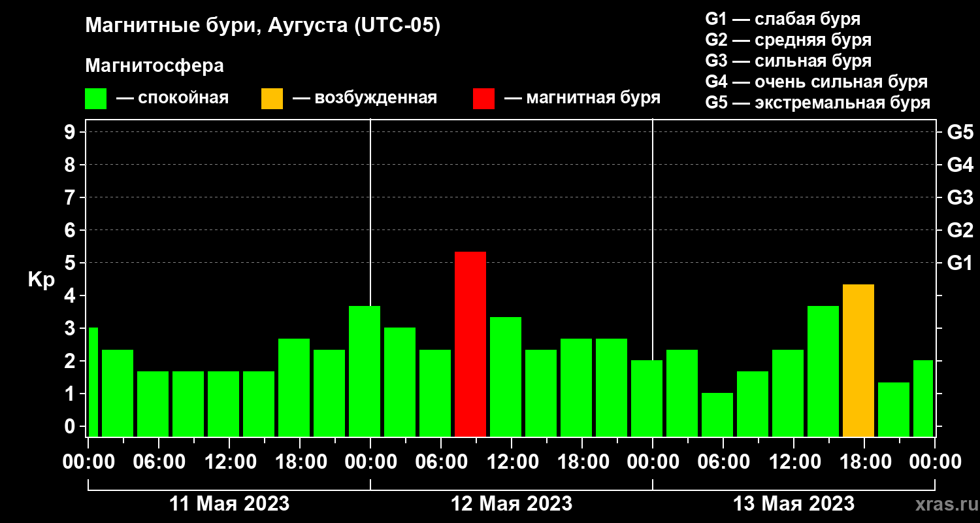Screen dimensions: 980x523
Task: Click the 12:00 time label above 12 Мая
Action: point(512,462)
